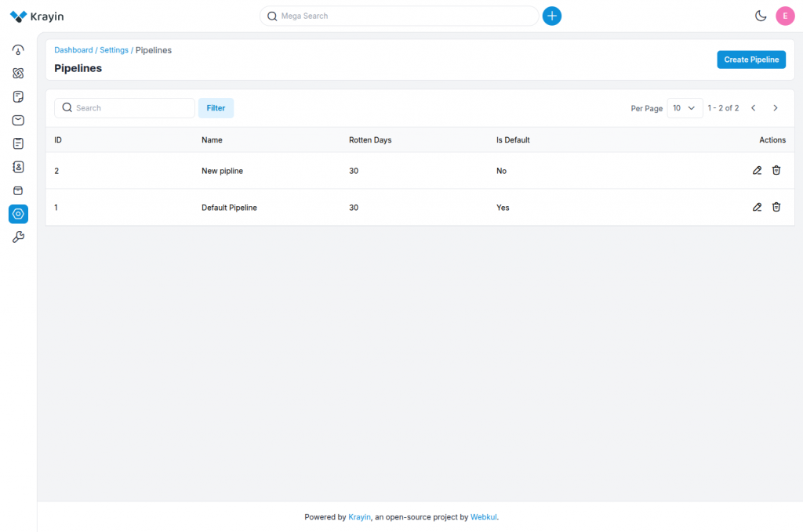Click the Name column header
The image size is (803, 532).
click(x=212, y=139)
